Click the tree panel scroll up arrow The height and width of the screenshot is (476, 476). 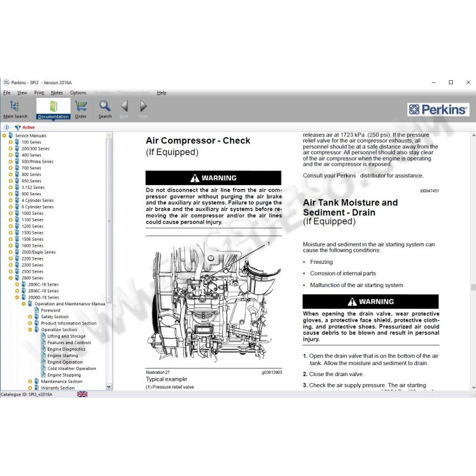click(x=109, y=135)
